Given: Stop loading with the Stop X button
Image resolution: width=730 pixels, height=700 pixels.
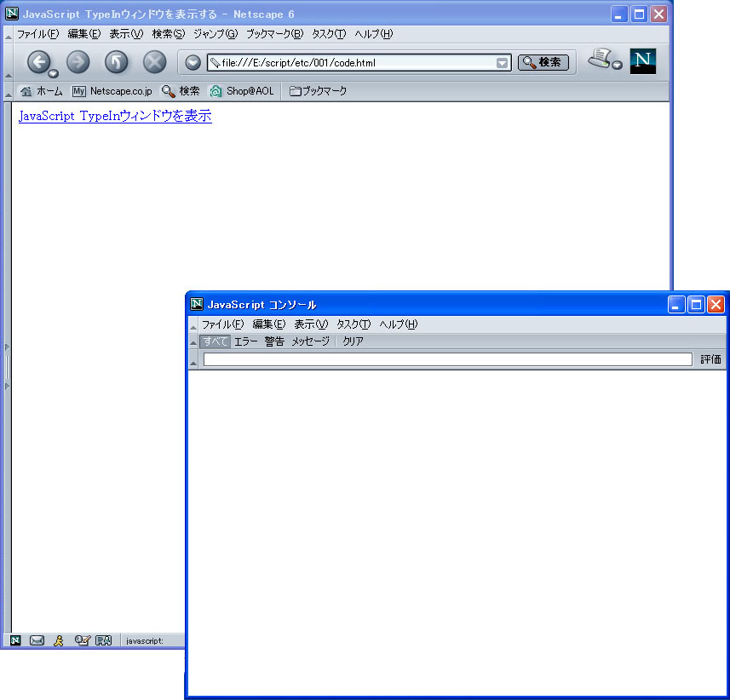Looking at the screenshot, I should pyautogui.click(x=154, y=62).
